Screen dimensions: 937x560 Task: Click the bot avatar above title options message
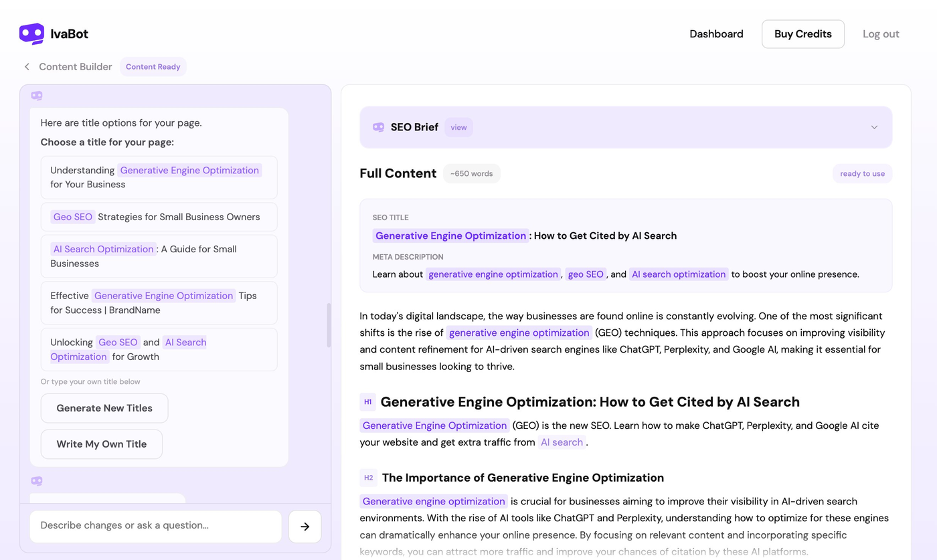pos(37,96)
